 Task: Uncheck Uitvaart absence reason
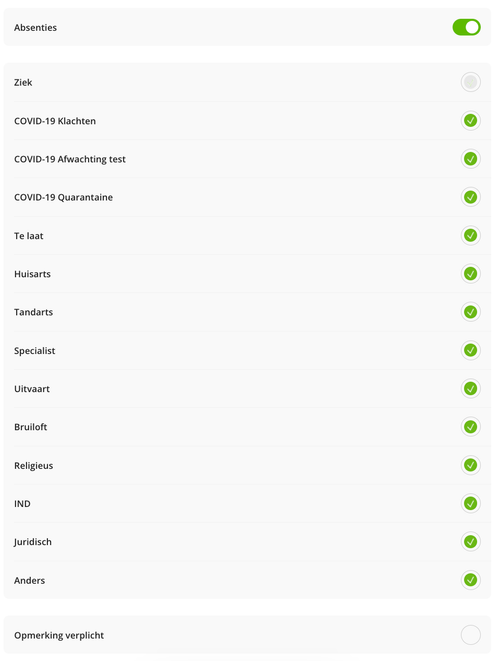(x=470, y=388)
